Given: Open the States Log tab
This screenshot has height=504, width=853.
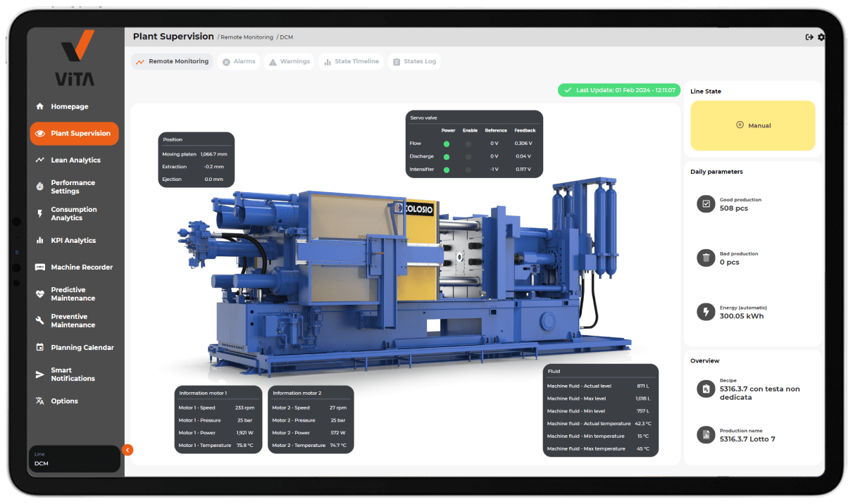Looking at the screenshot, I should [414, 62].
